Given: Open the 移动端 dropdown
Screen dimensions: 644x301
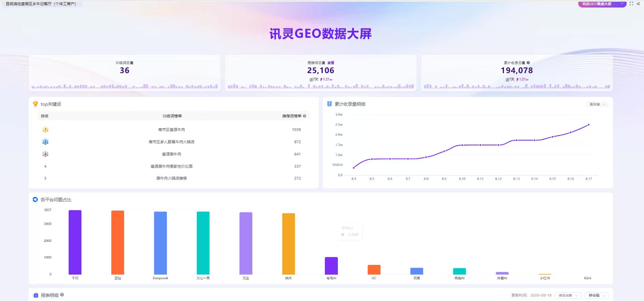Looking at the screenshot, I should click(597, 296).
